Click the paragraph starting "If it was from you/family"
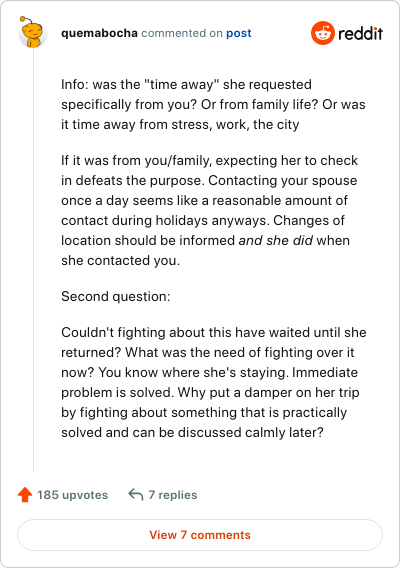 click(209, 210)
